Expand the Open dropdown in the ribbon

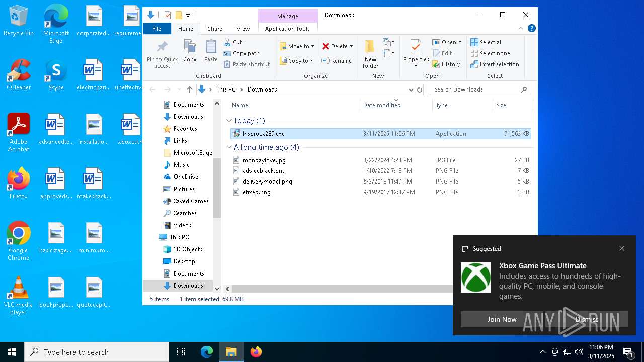click(x=460, y=42)
